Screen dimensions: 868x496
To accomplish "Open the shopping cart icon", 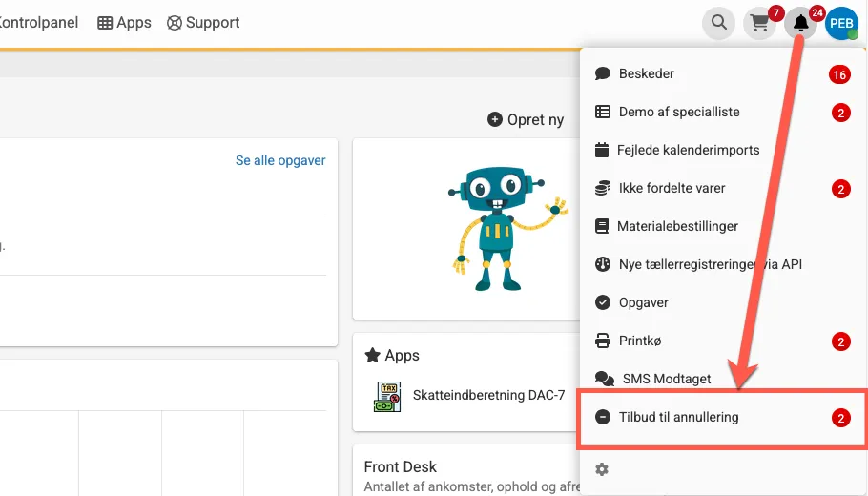I will pyautogui.click(x=760, y=23).
